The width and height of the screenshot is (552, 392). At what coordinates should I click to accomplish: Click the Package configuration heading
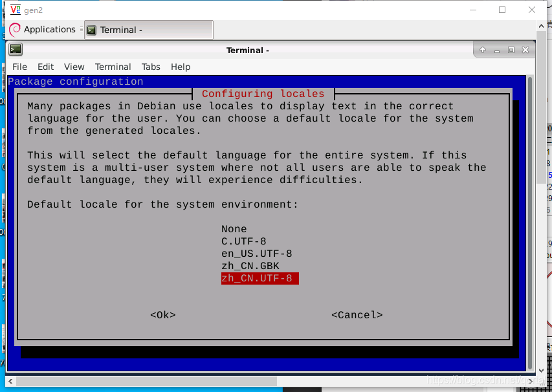75,82
